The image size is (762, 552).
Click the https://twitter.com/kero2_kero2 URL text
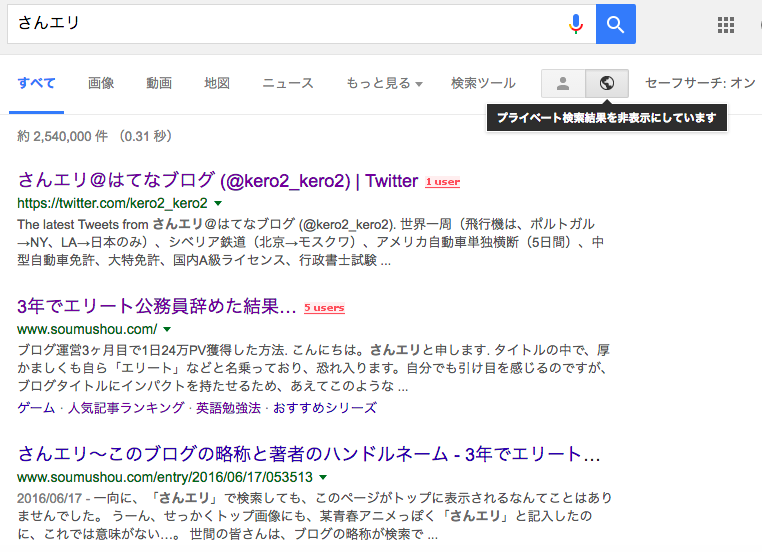[112, 203]
